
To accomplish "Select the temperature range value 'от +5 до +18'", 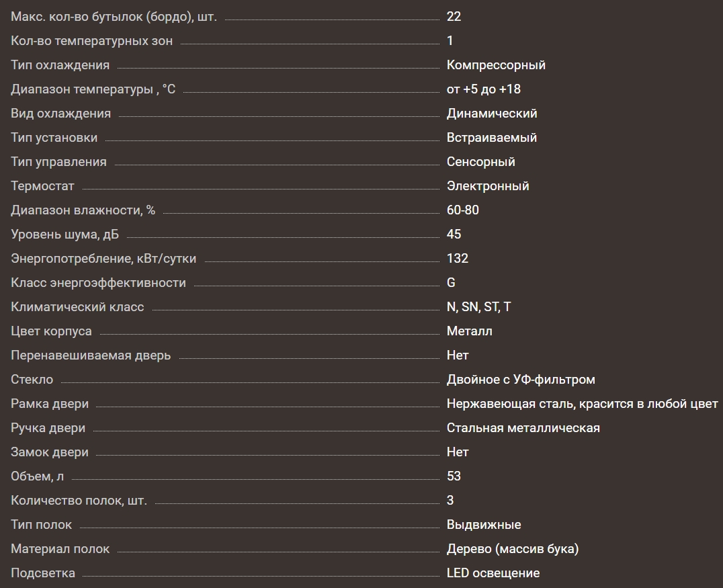I will pos(483,89).
